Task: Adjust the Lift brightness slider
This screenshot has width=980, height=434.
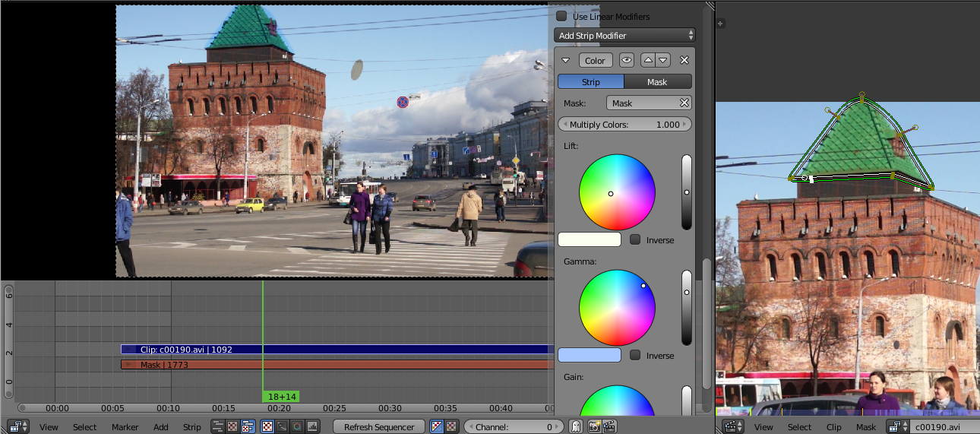Action: [687, 192]
